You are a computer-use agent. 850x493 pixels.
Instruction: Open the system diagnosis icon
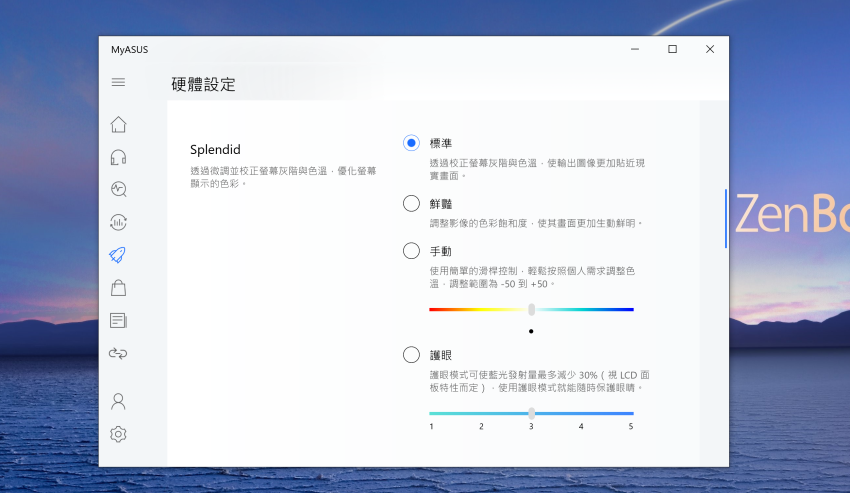(118, 189)
